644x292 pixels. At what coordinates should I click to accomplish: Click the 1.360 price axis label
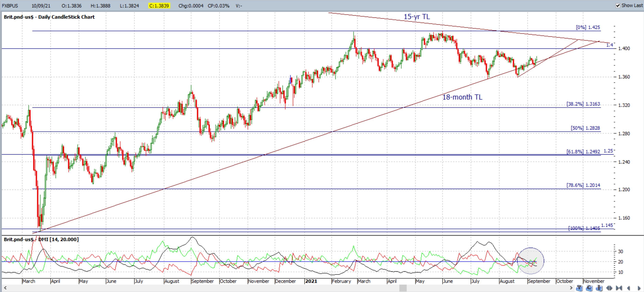coord(624,77)
